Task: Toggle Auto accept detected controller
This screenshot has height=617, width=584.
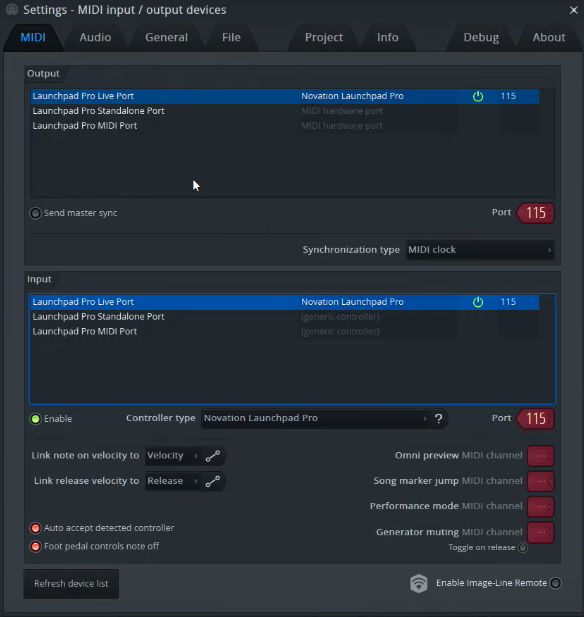Action: (35, 528)
